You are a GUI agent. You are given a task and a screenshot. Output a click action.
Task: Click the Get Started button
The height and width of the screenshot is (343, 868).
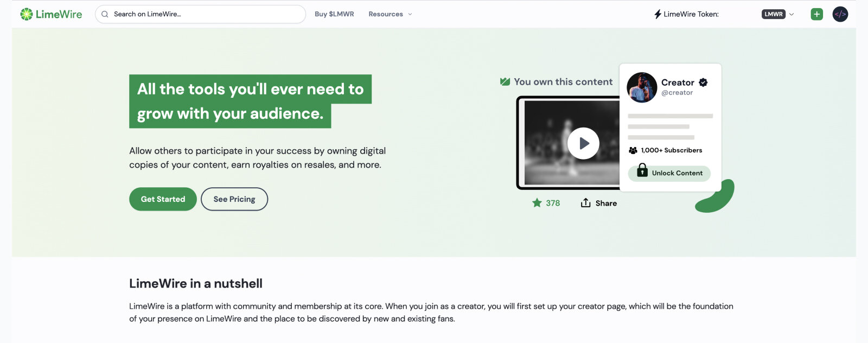163,199
